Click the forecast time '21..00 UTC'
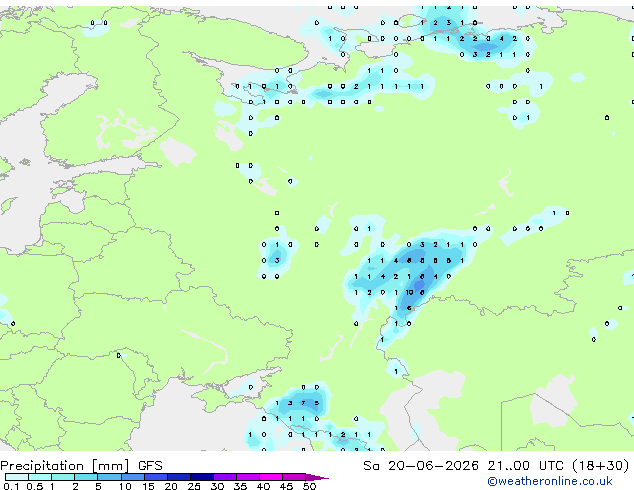Image resolution: width=634 pixels, height=490 pixels. pyautogui.click(x=526, y=466)
